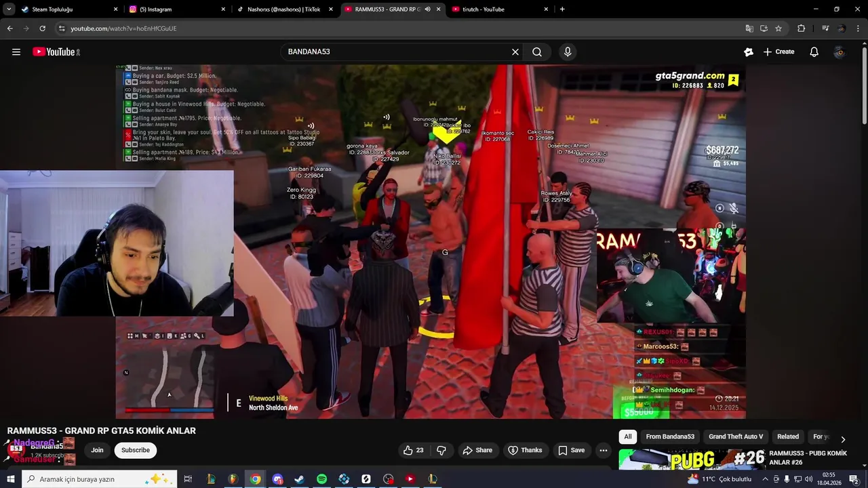Open Task View on the taskbar
This screenshot has width=868, height=488.
(x=188, y=479)
